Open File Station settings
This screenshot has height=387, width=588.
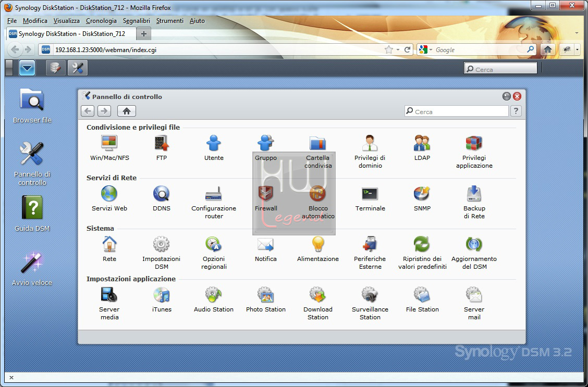click(422, 299)
